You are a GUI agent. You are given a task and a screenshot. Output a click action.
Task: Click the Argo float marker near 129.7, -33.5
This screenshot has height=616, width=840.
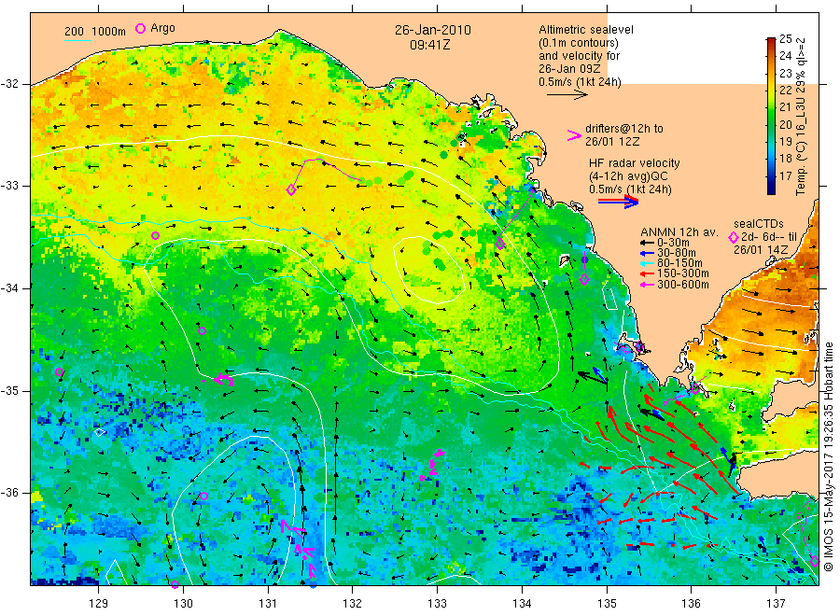[155, 236]
